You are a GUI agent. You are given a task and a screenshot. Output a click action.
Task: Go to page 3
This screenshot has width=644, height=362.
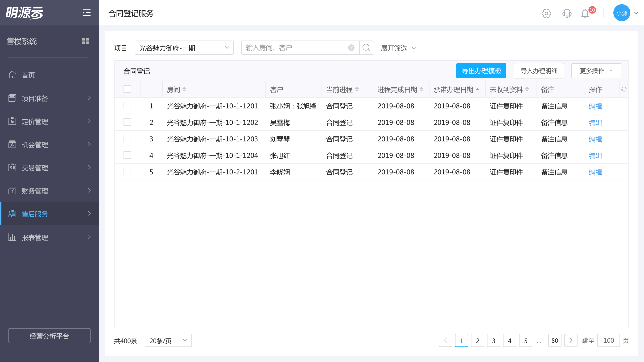tap(494, 340)
